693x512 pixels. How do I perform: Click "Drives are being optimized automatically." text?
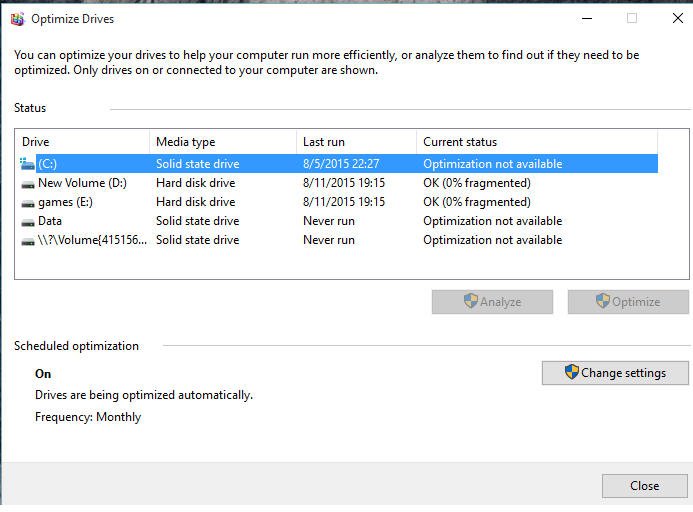pos(144,395)
